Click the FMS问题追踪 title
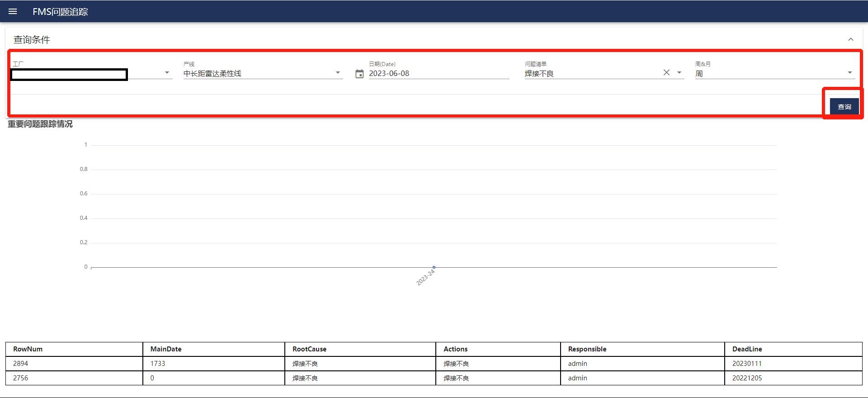The height and width of the screenshot is (398, 868). pyautogui.click(x=60, y=12)
